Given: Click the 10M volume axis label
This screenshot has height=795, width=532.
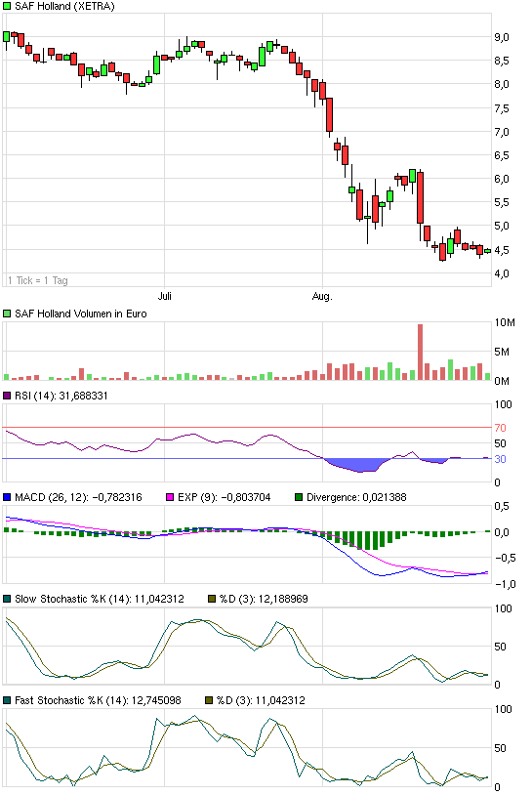Looking at the screenshot, I should tap(505, 323).
